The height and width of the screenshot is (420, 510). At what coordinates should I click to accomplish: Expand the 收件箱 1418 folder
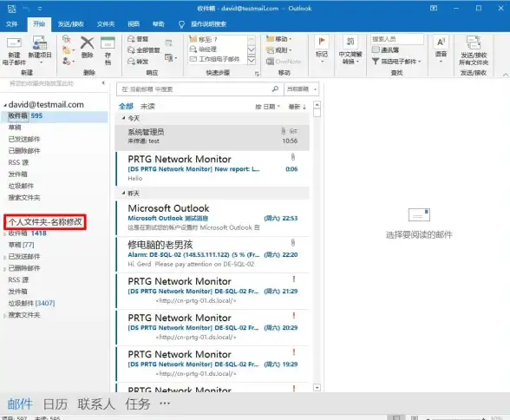click(4, 234)
